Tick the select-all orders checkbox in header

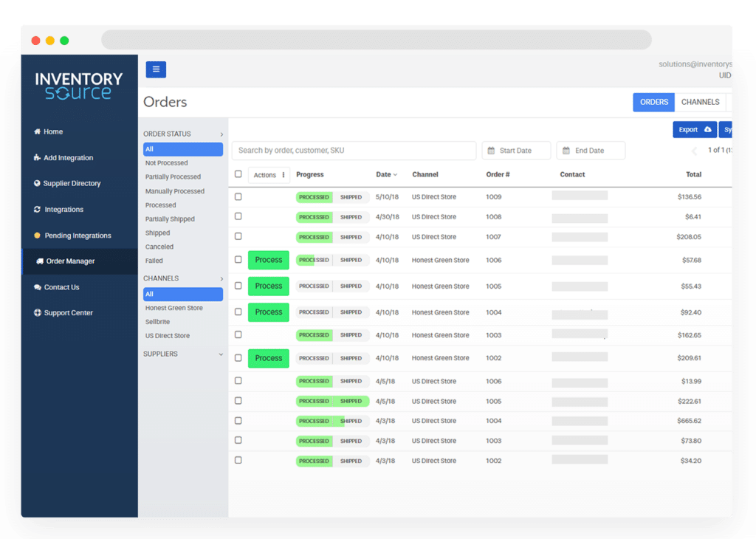[x=238, y=174]
